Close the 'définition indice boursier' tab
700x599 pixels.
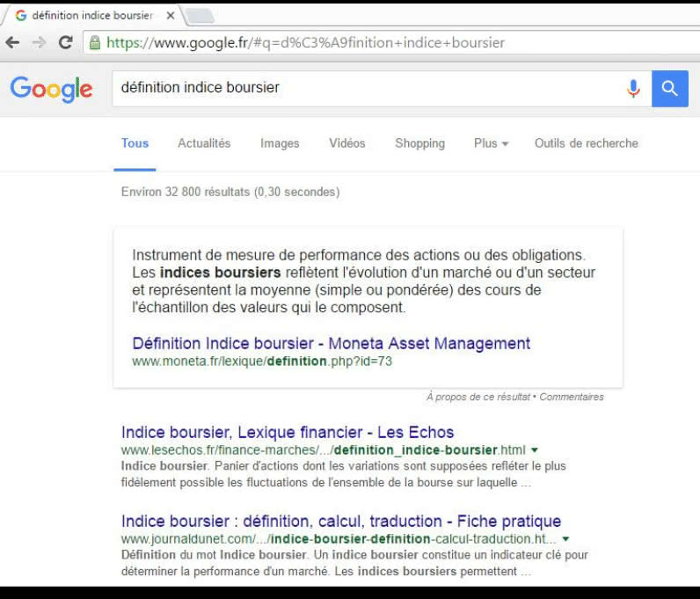[170, 16]
